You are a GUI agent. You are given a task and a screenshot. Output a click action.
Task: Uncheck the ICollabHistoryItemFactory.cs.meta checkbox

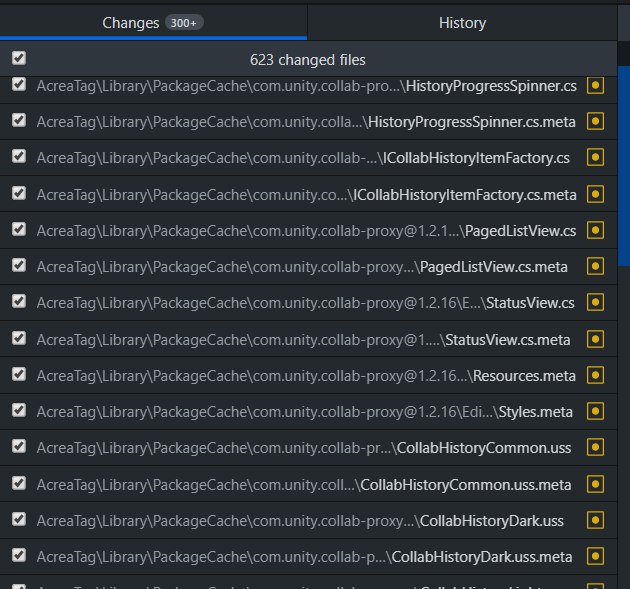(x=19, y=193)
